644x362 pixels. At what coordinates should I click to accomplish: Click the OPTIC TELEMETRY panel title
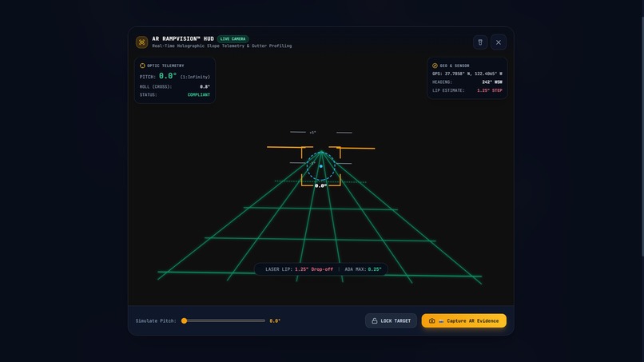[x=165, y=66]
